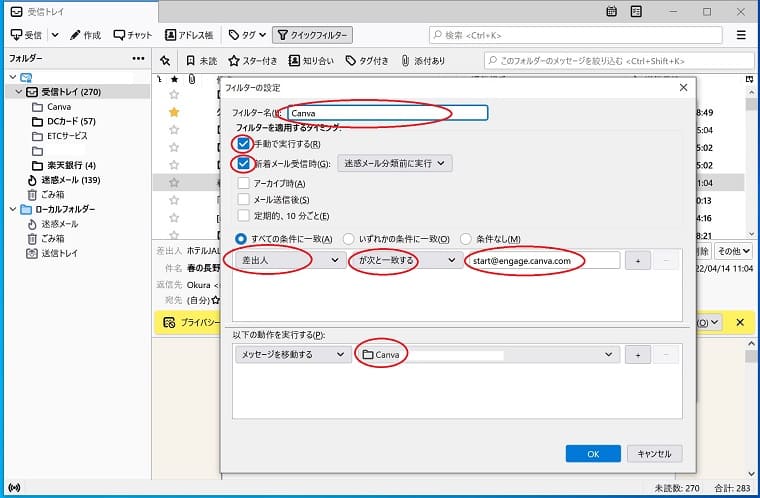The width and height of the screenshot is (760, 498).
Task: Select すべての条件に一致 radio button
Action: 240,239
